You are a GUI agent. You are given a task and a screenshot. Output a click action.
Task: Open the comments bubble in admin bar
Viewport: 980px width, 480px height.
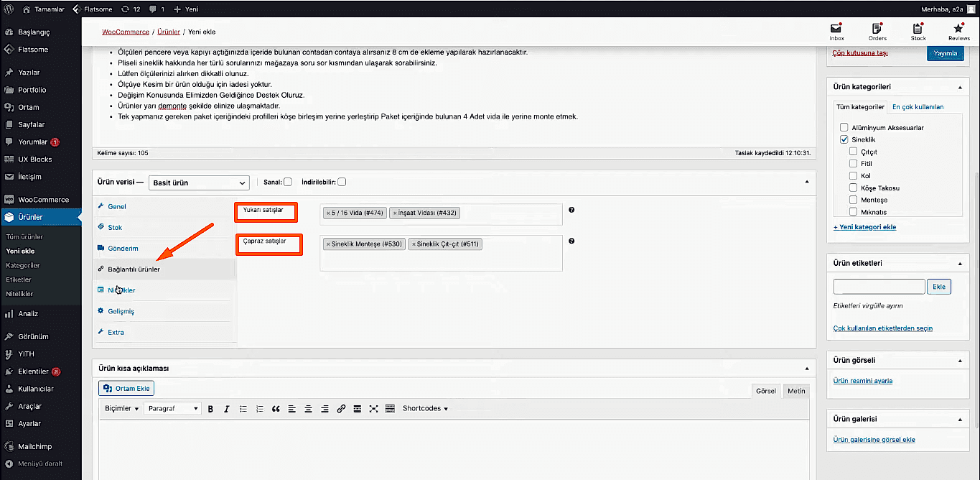(x=157, y=9)
